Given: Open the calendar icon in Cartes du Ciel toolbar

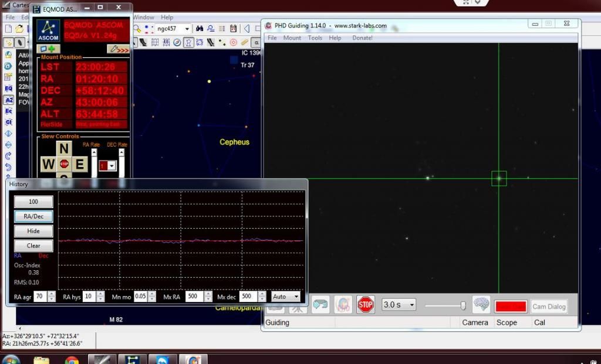Looking at the screenshot, I should pyautogui.click(x=233, y=29).
